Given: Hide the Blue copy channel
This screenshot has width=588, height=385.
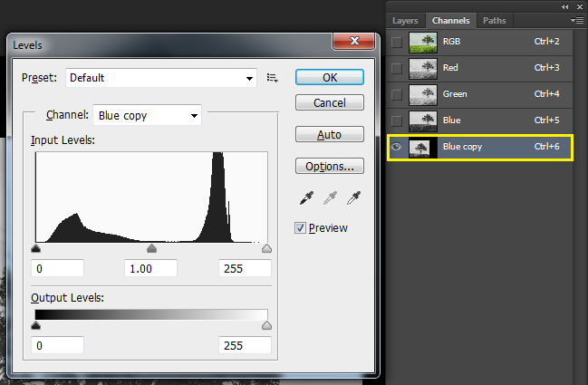Looking at the screenshot, I should tap(396, 147).
